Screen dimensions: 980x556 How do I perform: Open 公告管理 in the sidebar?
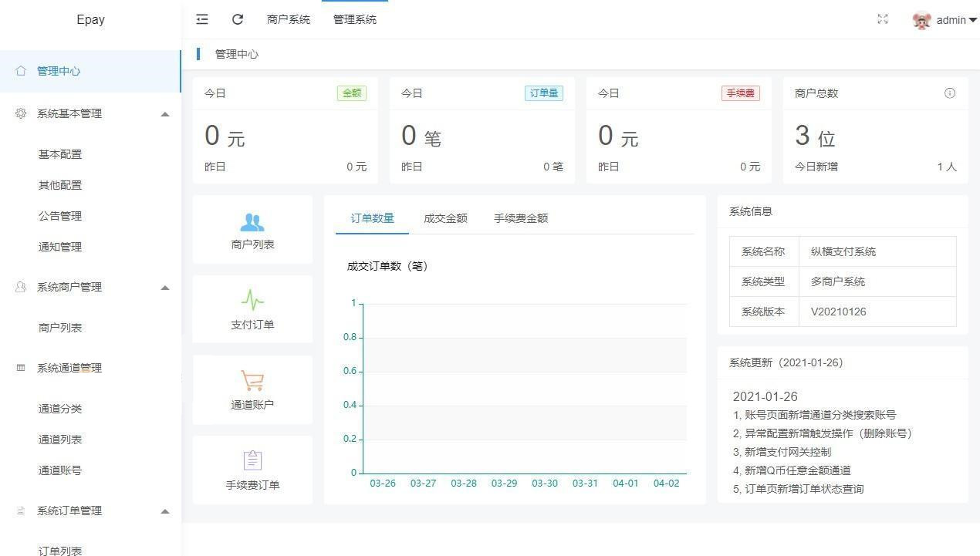point(60,216)
